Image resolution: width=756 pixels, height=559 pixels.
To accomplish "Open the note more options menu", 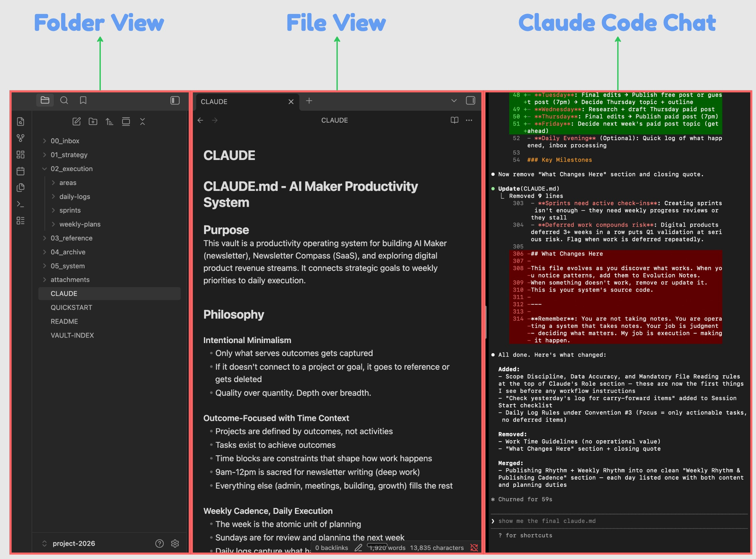I will (x=469, y=120).
